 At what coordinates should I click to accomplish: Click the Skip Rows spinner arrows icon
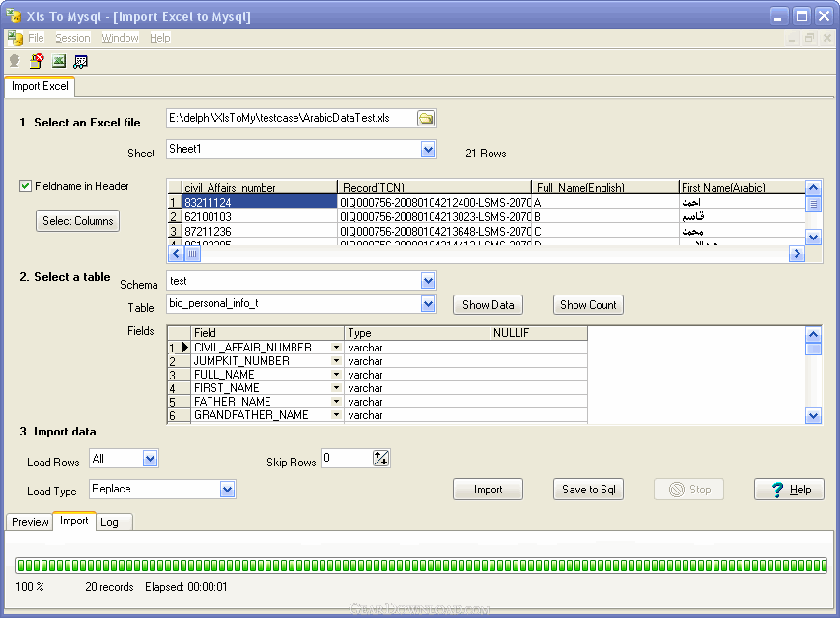[x=380, y=459]
